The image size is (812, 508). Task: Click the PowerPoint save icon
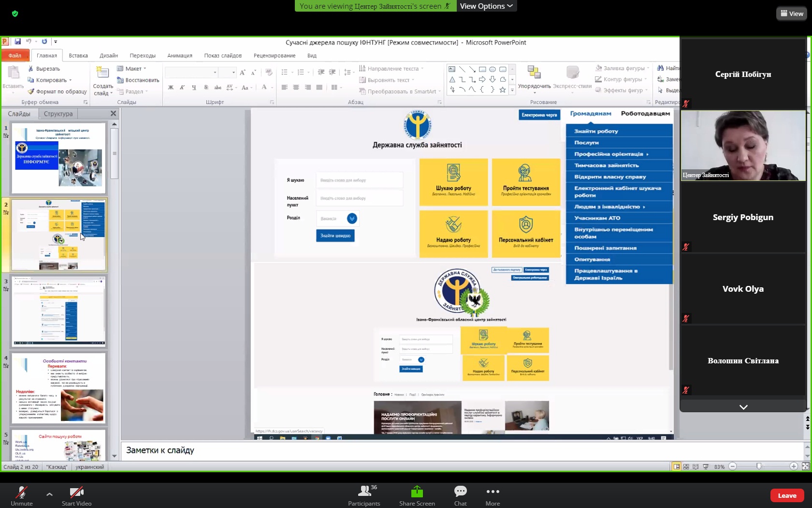point(18,42)
